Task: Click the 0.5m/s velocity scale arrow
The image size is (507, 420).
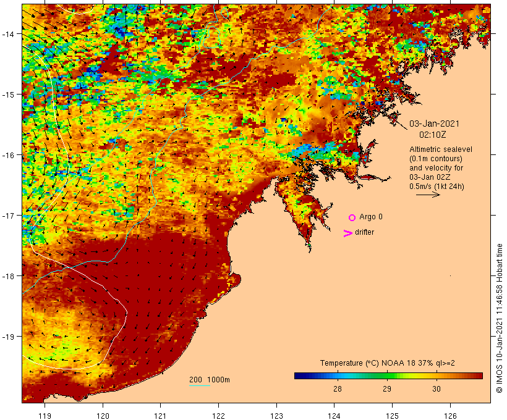Action: 428,195
